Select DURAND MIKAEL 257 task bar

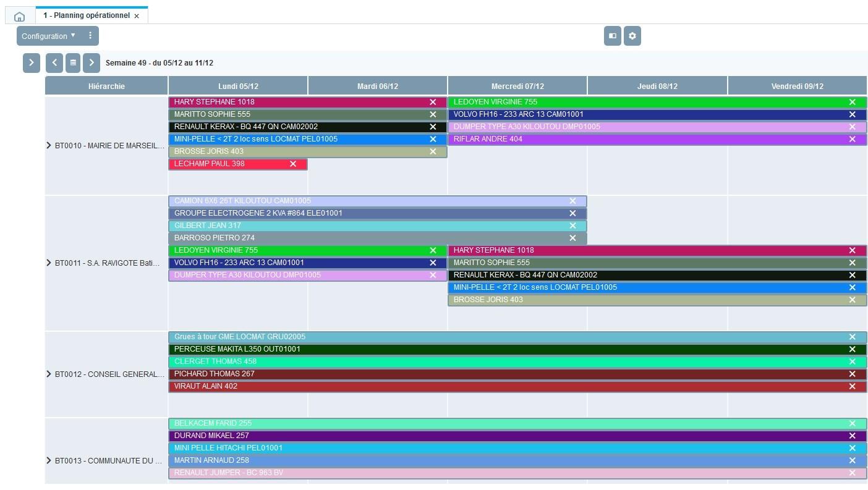click(x=517, y=436)
